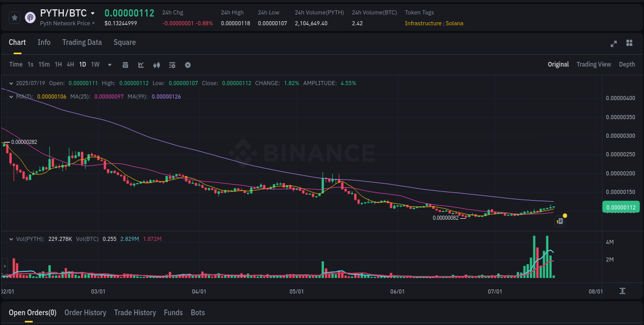This screenshot has width=644, height=325.
Task: Click the news/events icon on the chart
Action: click(560, 221)
